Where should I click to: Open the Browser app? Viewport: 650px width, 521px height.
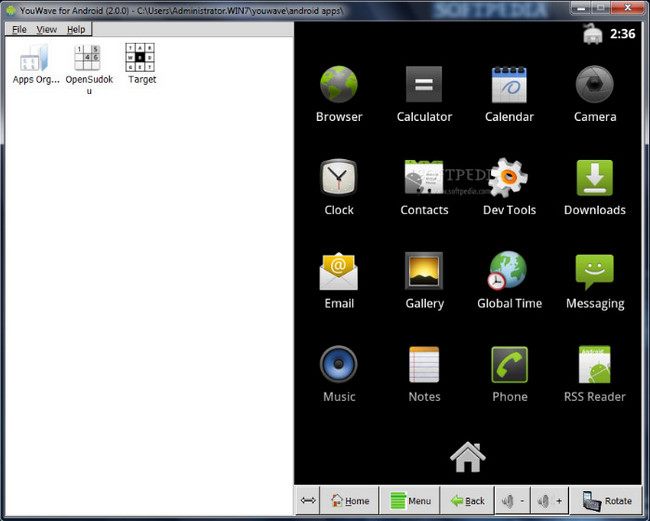pos(339,85)
